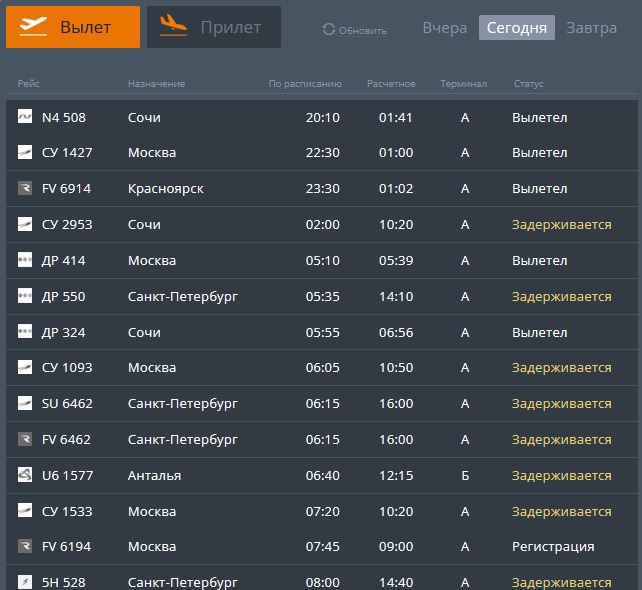Select flight number СУ 1093
This screenshot has height=590, width=642.
pyautogui.click(x=67, y=368)
